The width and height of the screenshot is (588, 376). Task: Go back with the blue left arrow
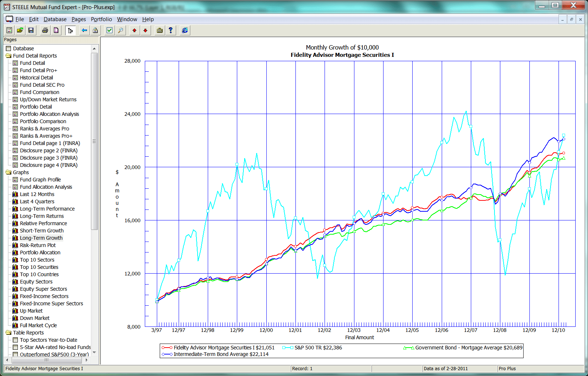[x=84, y=30]
